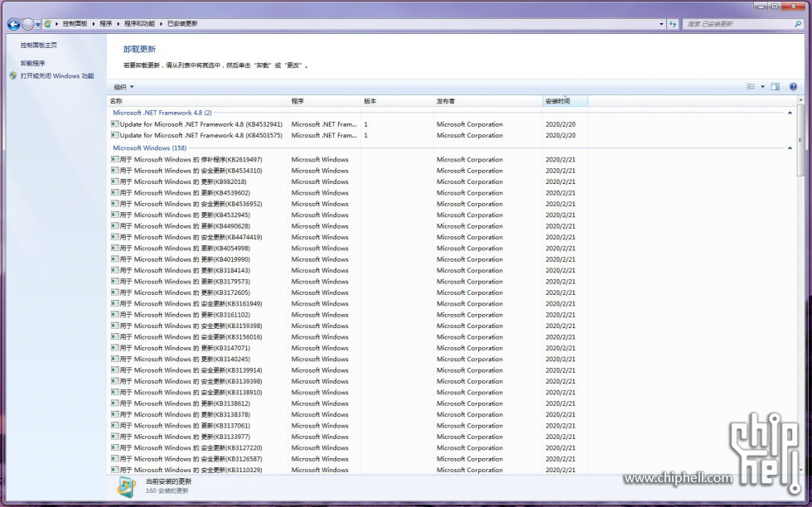Screen dimensions: 812x507
Task: Click icon of security update KB4534310
Action: coord(114,171)
